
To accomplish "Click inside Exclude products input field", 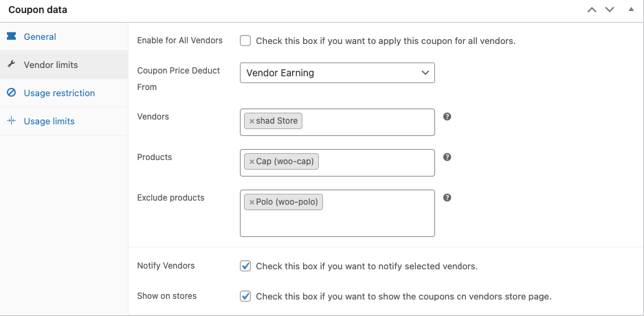I will [337, 214].
